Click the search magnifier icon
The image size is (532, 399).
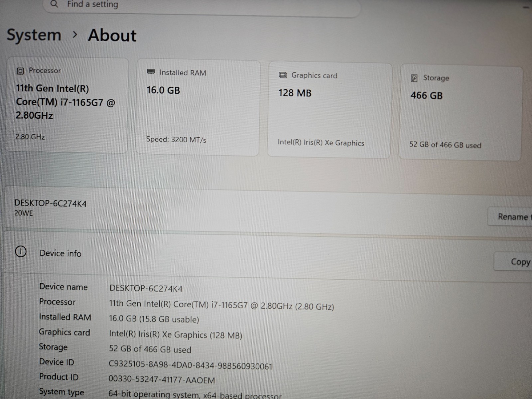54,4
